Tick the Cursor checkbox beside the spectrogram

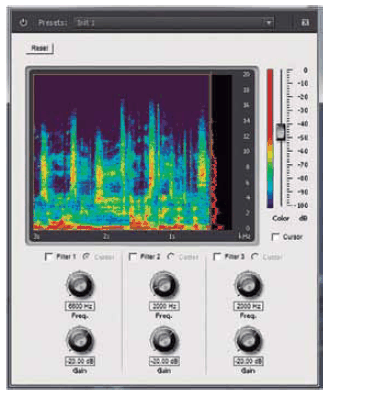(x=275, y=237)
